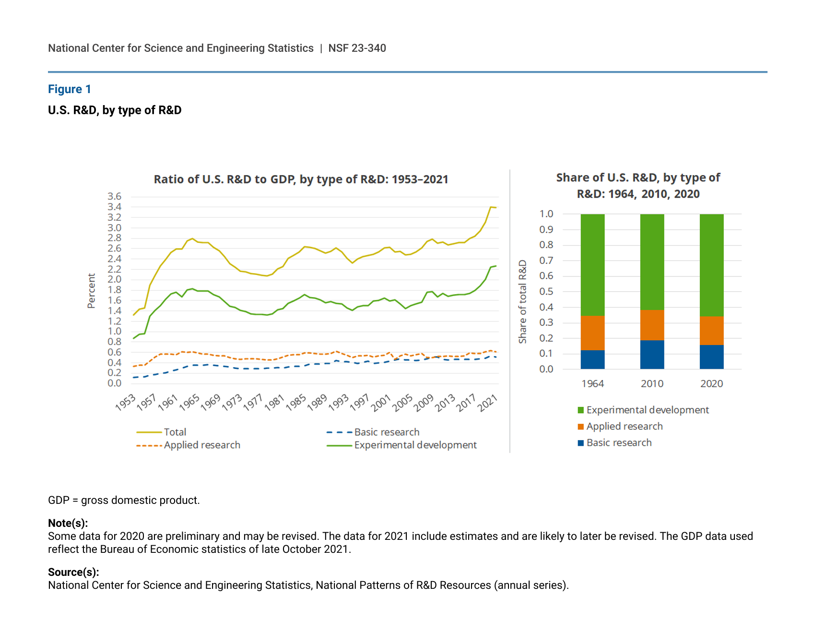Click the dashed blue Basic research line marker

pyautogui.click(x=339, y=432)
